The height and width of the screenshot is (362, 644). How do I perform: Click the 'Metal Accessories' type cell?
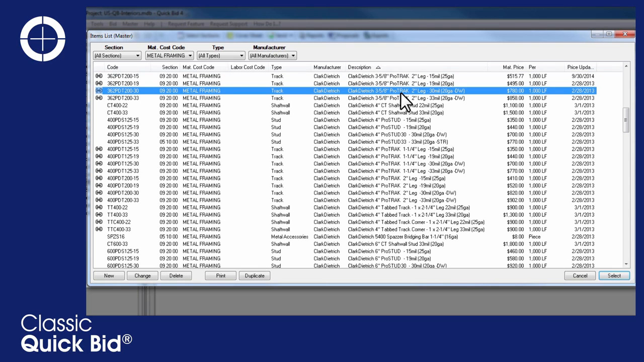[x=290, y=237]
